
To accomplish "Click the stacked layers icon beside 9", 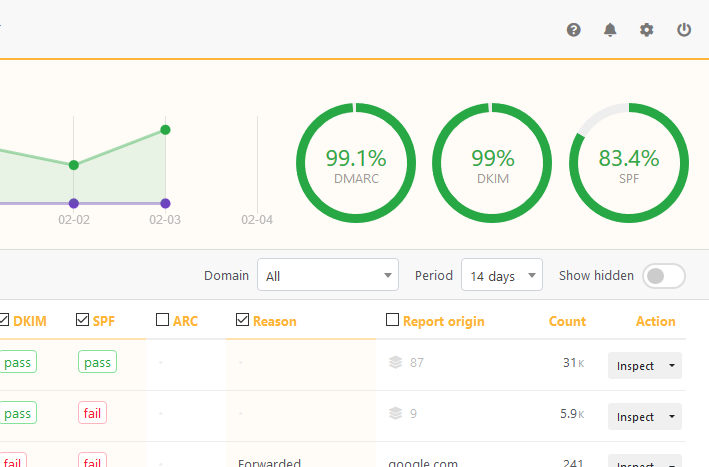I will pos(396,412).
